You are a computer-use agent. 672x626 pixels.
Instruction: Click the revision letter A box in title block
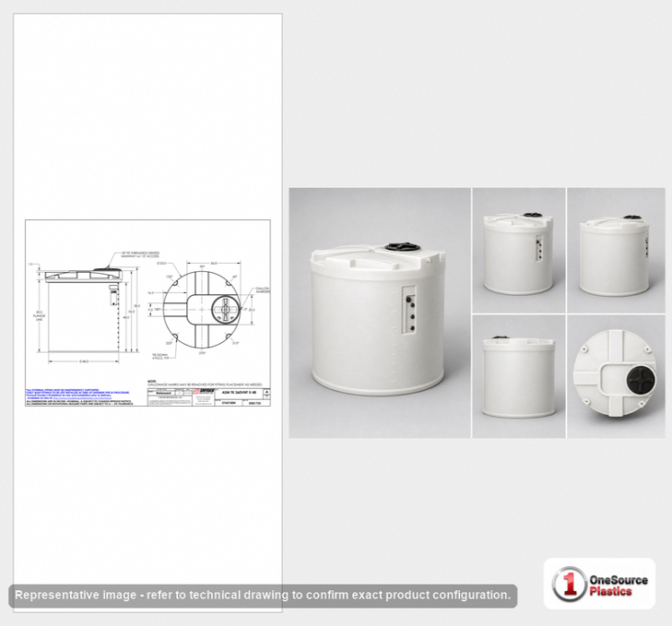pyautogui.click(x=267, y=392)
